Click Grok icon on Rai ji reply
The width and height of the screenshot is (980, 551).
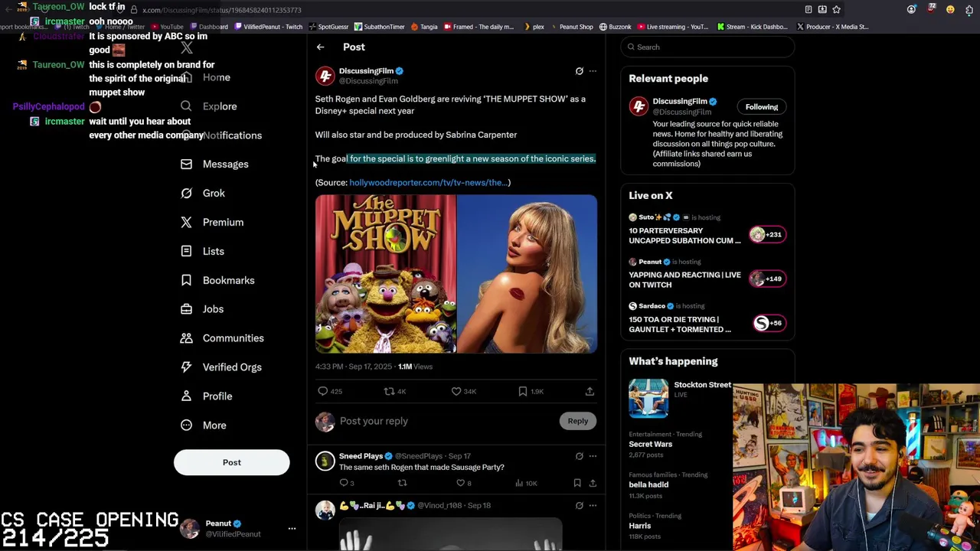[580, 506]
